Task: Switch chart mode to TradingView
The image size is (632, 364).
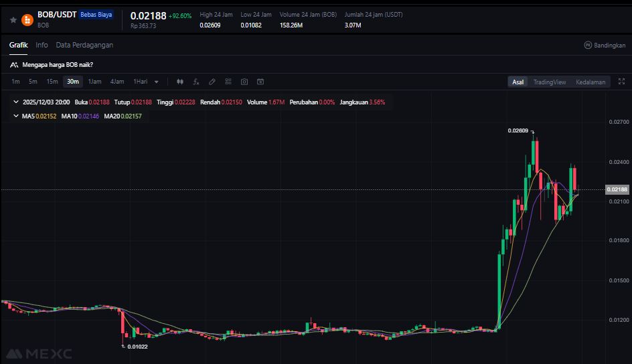Action: [x=549, y=82]
